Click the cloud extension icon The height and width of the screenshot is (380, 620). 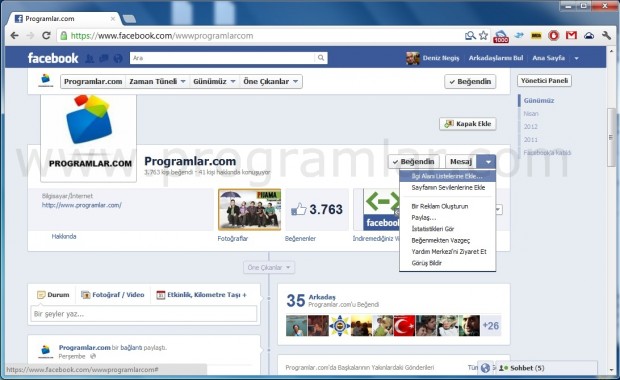[x=589, y=36]
